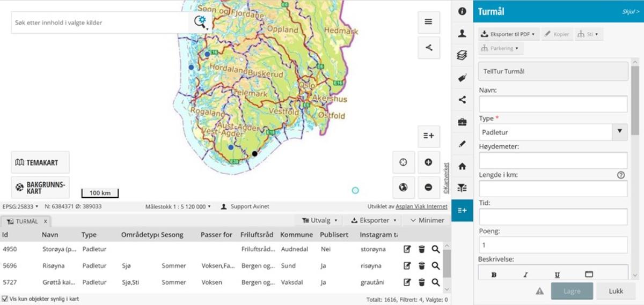The height and width of the screenshot is (305, 644).
Task: Edit the Storøya row using edit icon
Action: click(x=407, y=249)
